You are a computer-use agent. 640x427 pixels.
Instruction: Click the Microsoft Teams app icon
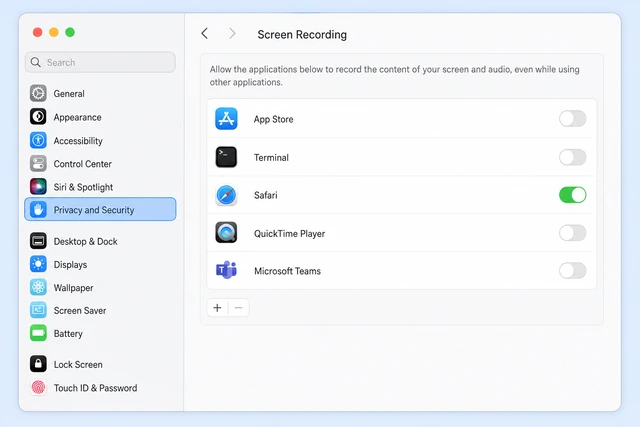(226, 270)
